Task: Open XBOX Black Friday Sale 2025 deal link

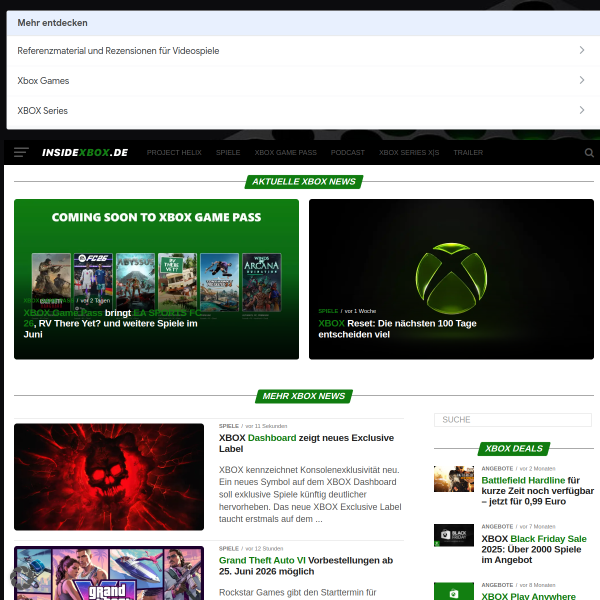Action: pos(534,549)
